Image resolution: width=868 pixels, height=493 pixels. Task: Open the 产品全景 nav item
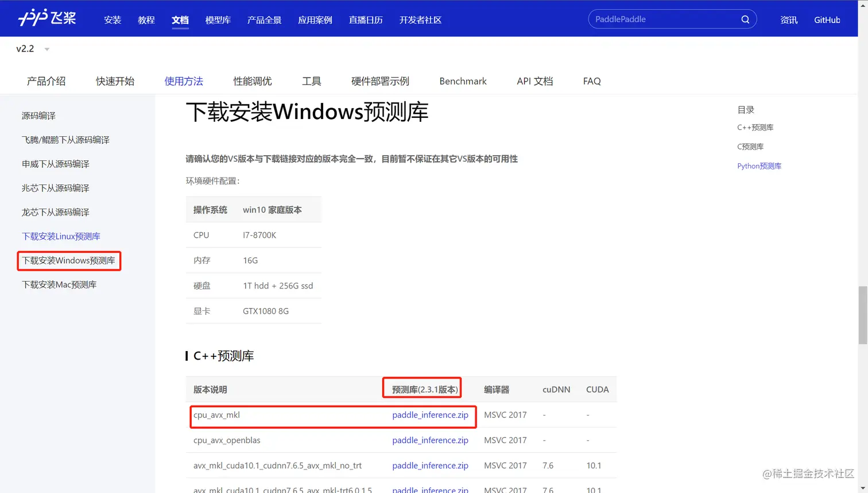264,20
